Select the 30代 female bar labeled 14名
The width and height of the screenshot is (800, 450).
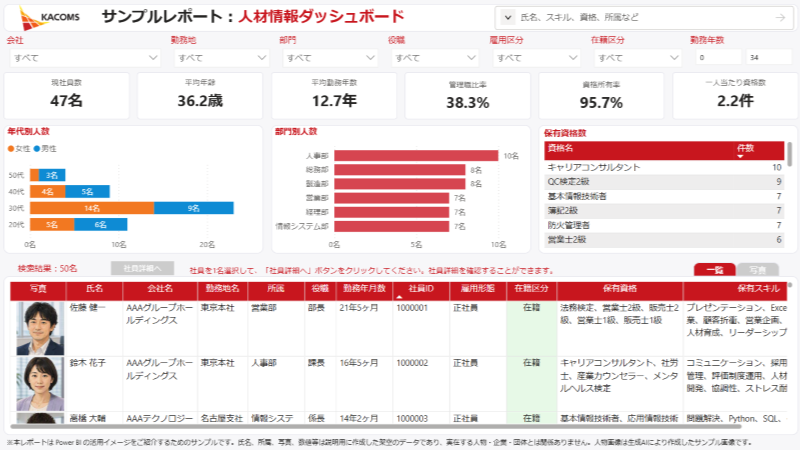(92, 208)
